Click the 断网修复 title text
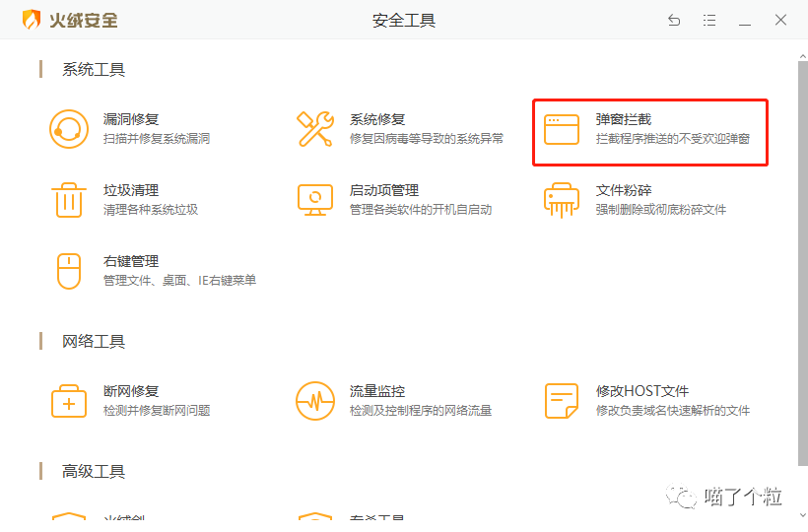This screenshot has width=808, height=532. pyautogui.click(x=131, y=391)
